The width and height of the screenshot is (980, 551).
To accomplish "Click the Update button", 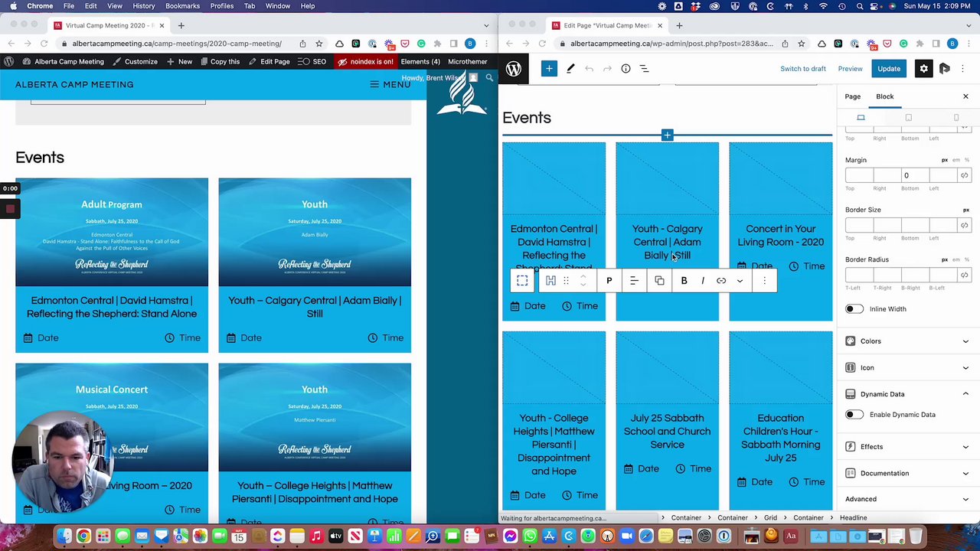I will coord(889,69).
